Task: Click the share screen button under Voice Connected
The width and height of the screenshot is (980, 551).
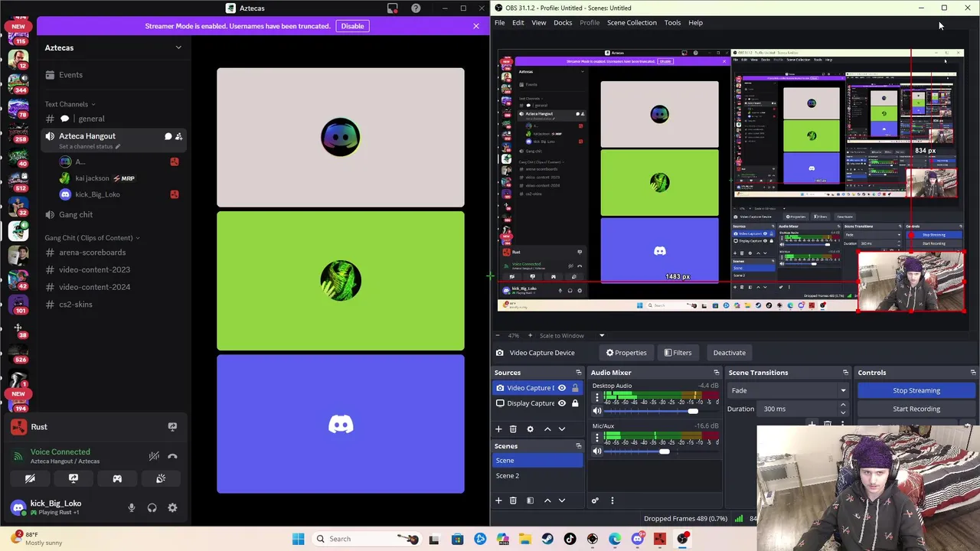Action: (x=73, y=478)
